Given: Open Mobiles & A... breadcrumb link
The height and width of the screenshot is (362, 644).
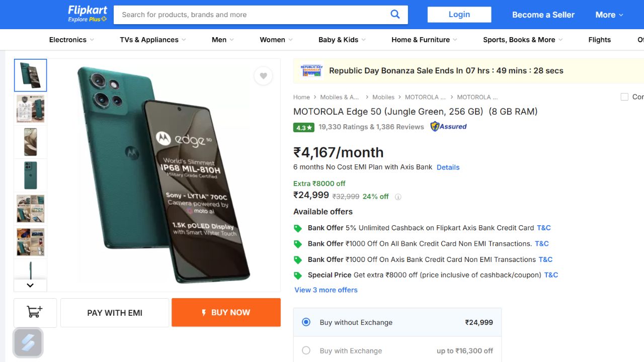Looking at the screenshot, I should (x=340, y=97).
